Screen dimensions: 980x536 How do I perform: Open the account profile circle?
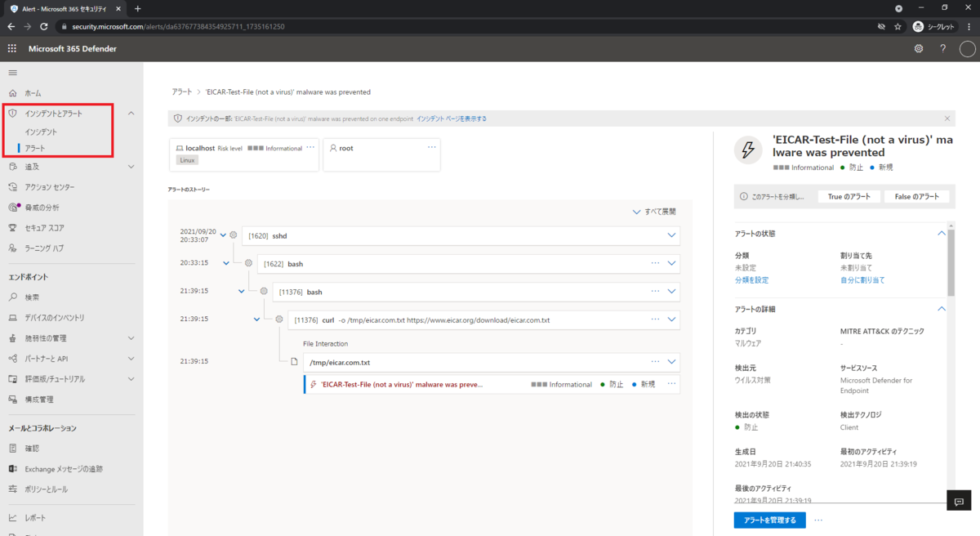(967, 48)
